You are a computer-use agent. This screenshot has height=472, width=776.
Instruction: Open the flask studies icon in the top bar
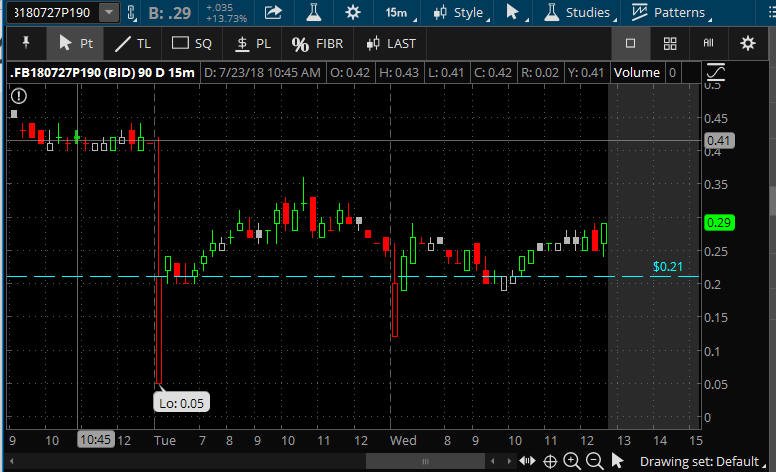[313, 12]
